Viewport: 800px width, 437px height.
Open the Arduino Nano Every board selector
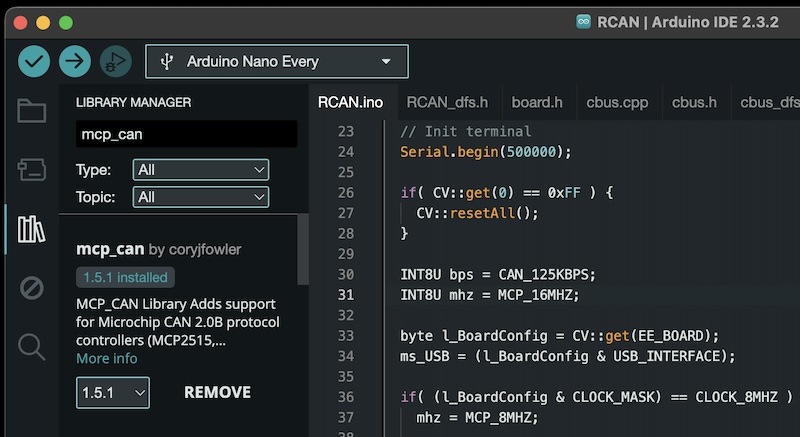[276, 61]
